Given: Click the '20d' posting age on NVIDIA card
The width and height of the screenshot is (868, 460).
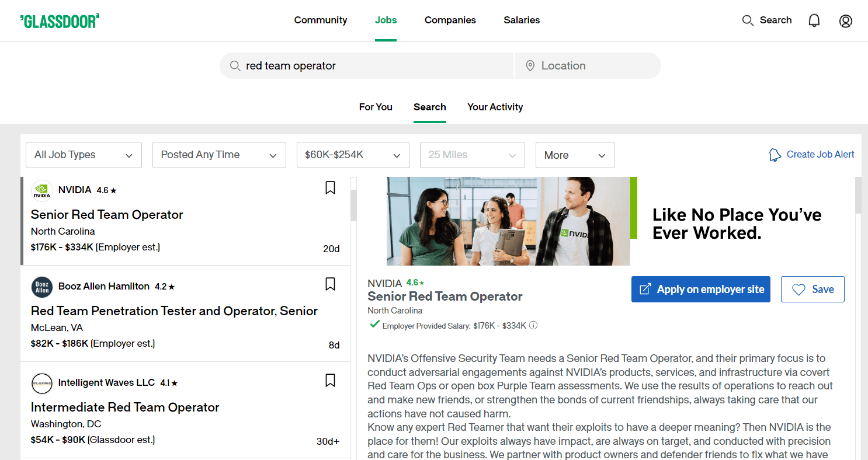Looking at the screenshot, I should tap(331, 249).
